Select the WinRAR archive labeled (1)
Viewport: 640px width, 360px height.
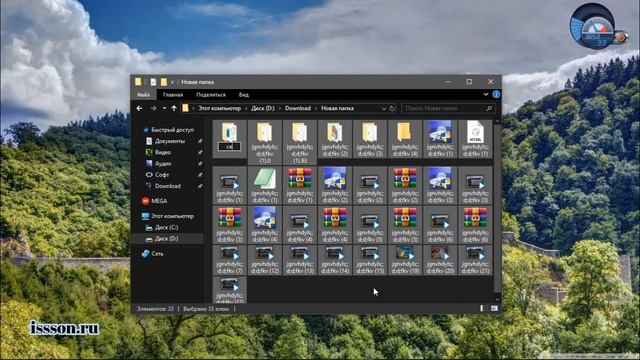click(x=300, y=185)
